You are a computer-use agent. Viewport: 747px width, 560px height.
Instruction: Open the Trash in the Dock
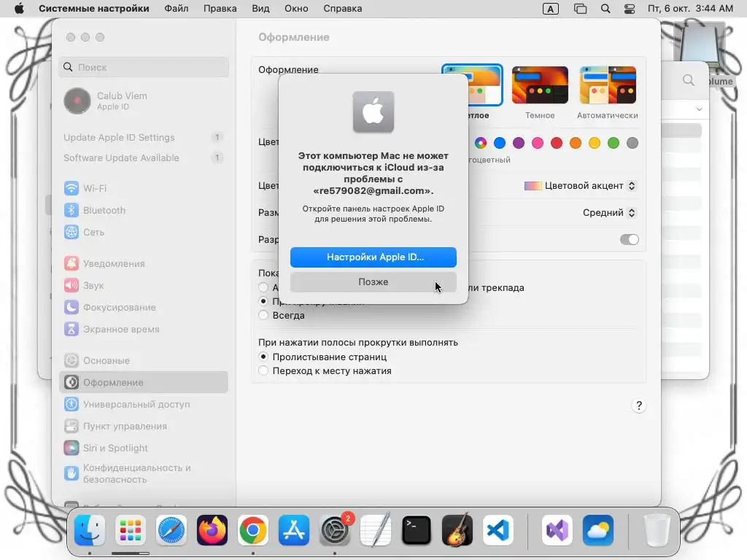(x=657, y=530)
